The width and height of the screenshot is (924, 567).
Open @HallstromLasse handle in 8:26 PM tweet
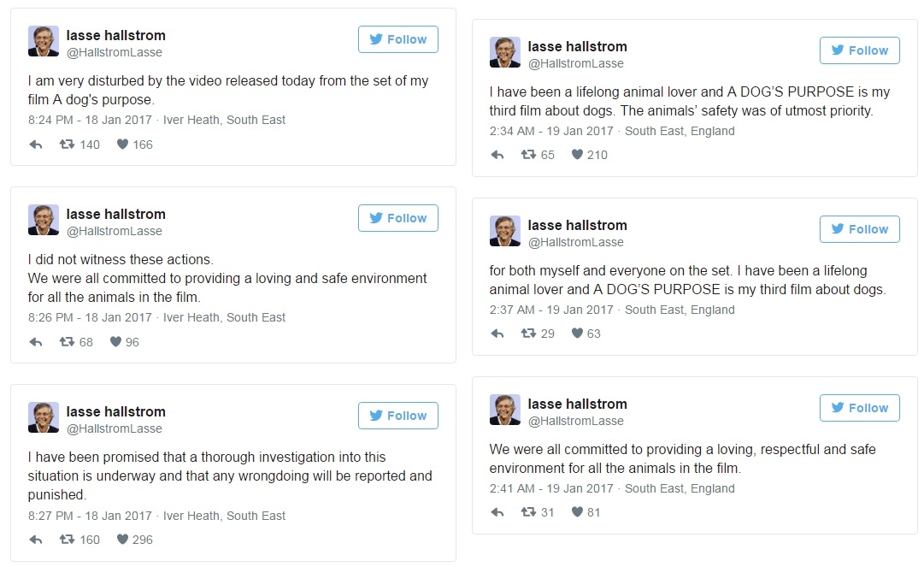(x=115, y=231)
